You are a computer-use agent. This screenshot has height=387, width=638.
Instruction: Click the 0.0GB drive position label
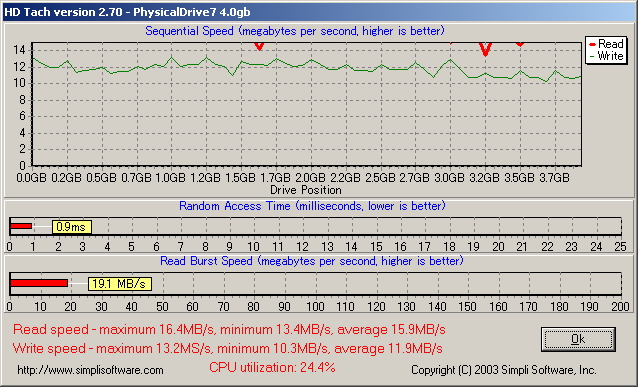(x=31, y=178)
